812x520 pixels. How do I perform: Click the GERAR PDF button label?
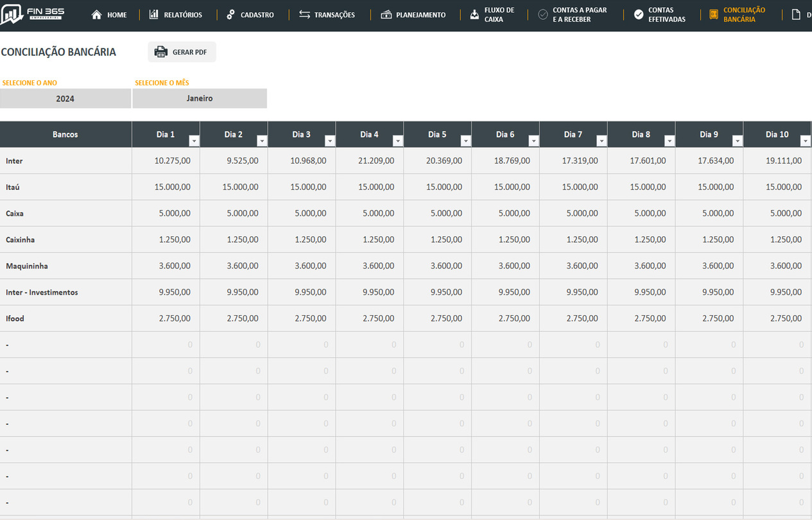(x=189, y=53)
